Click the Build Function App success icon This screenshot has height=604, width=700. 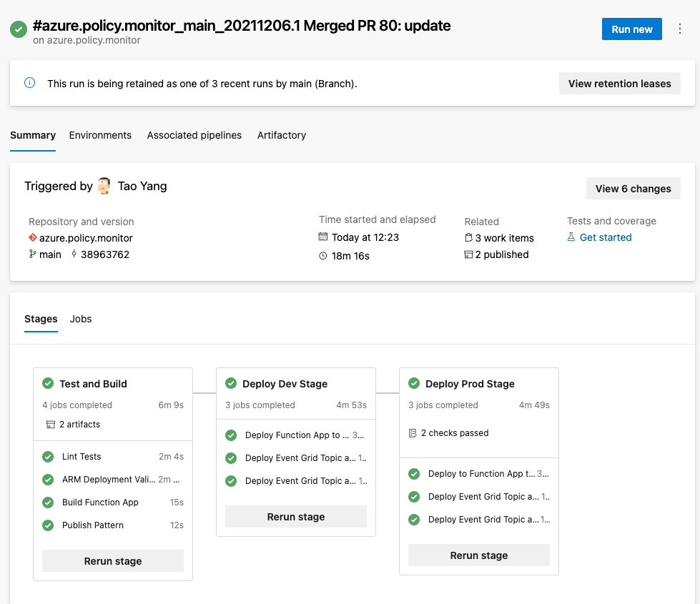tap(48, 502)
